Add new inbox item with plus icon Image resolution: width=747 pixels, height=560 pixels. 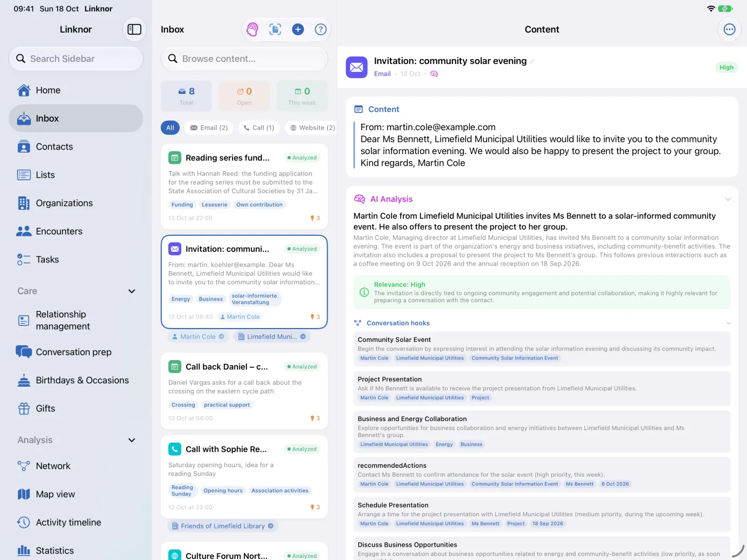point(298,29)
